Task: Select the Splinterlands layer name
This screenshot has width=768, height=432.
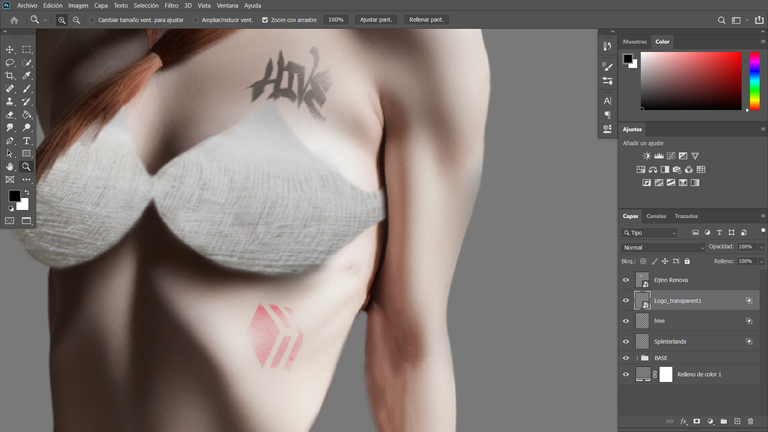Action: 670,342
